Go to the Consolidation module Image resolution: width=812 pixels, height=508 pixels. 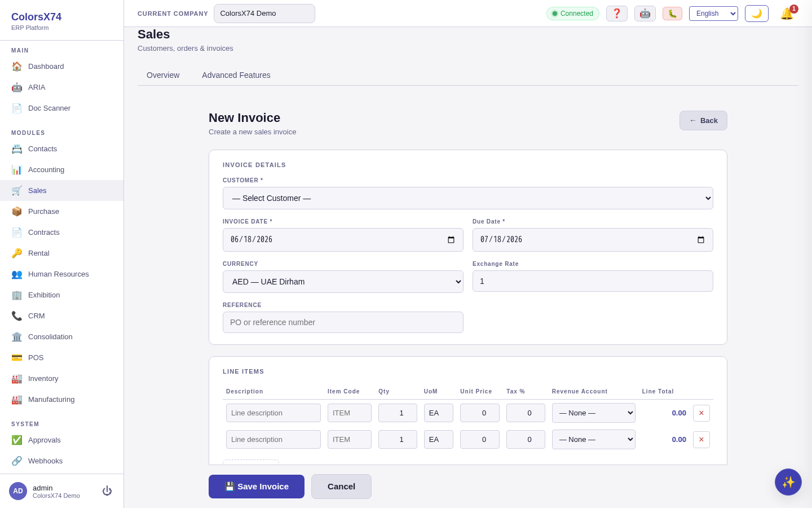coord(61,336)
